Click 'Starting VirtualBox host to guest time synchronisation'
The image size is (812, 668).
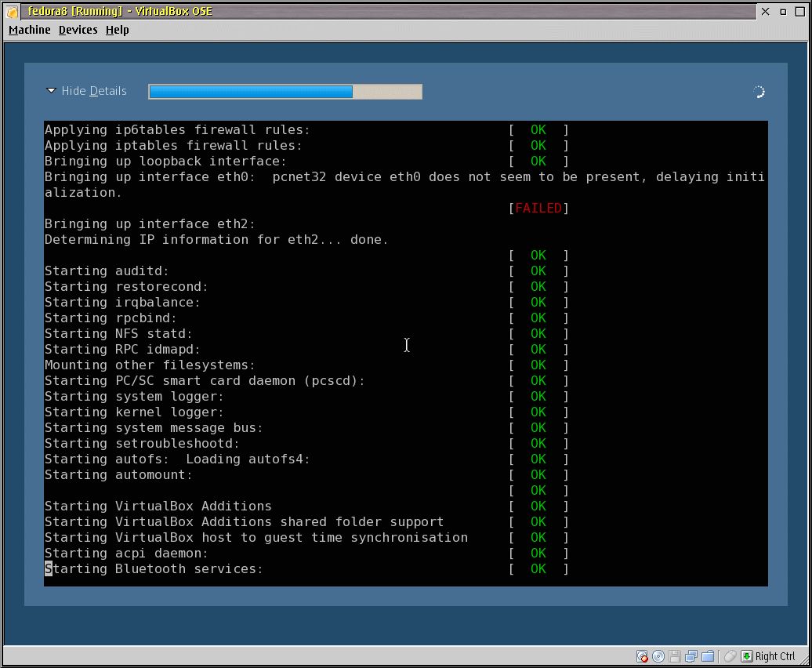click(x=256, y=538)
